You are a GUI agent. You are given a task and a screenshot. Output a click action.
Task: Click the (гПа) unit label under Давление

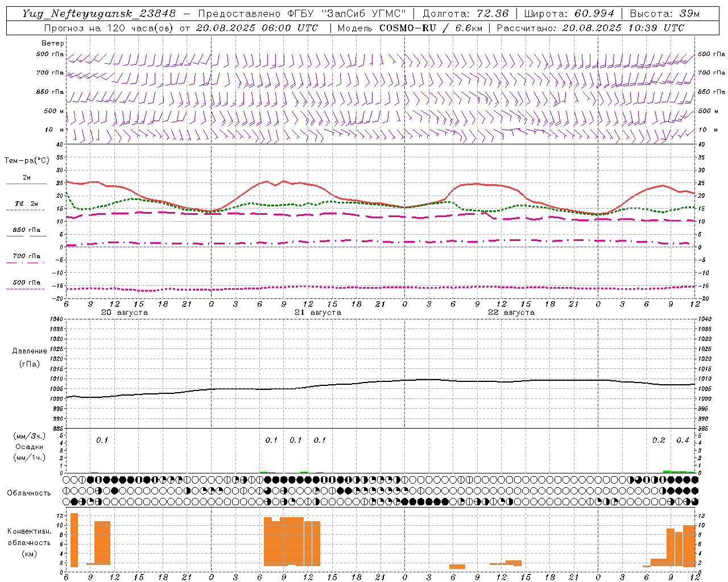pos(30,364)
